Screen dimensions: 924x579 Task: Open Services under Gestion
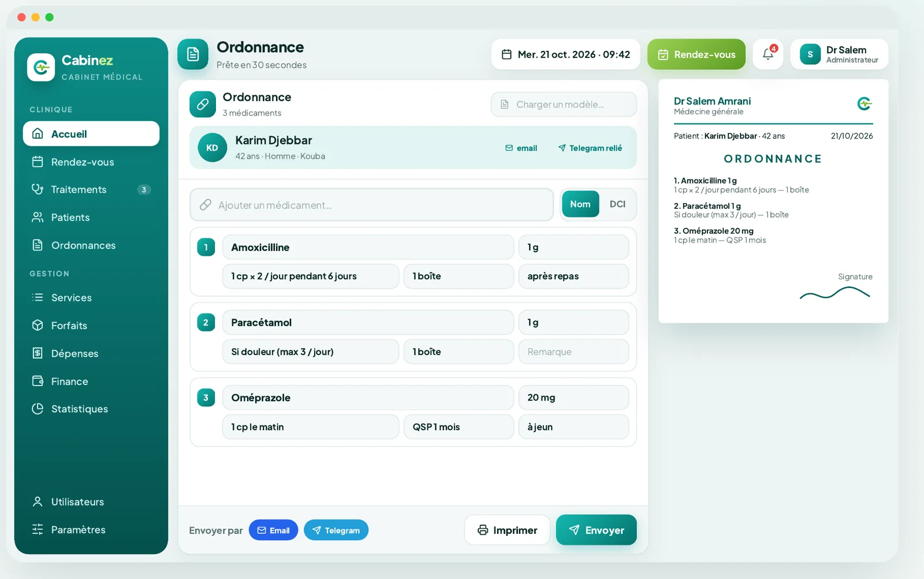[91, 297]
